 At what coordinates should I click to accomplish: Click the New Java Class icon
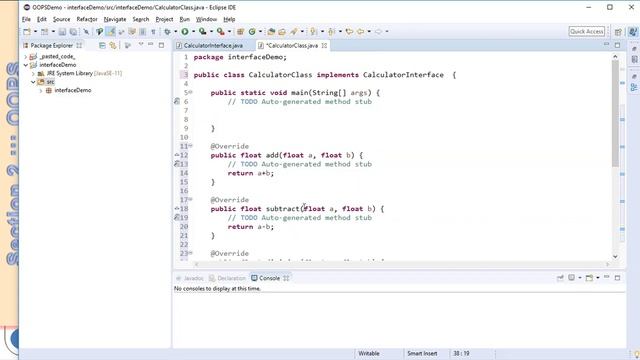(x=252, y=31)
